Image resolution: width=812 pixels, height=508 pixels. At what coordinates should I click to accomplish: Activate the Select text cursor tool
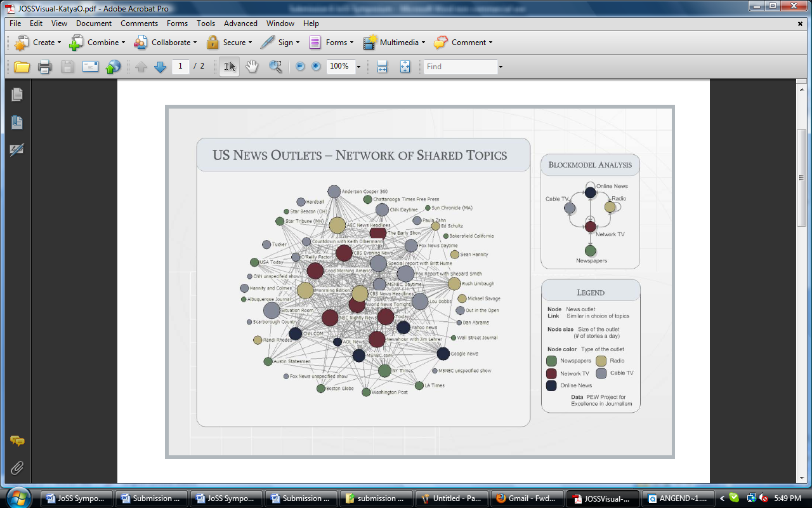(229, 67)
